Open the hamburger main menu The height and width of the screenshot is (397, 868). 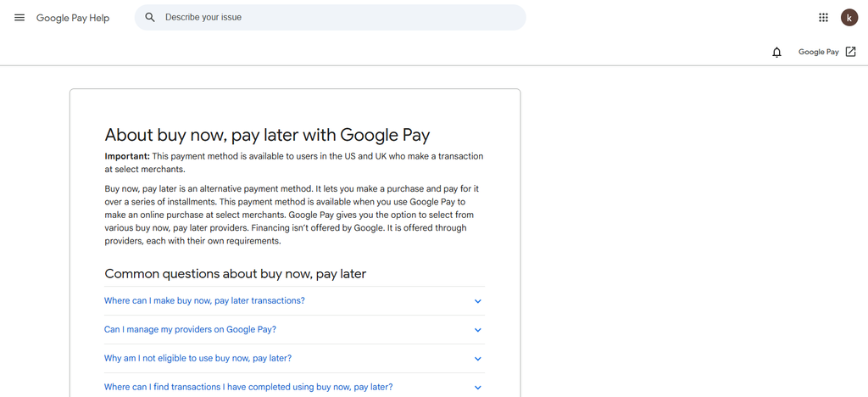[x=19, y=18]
